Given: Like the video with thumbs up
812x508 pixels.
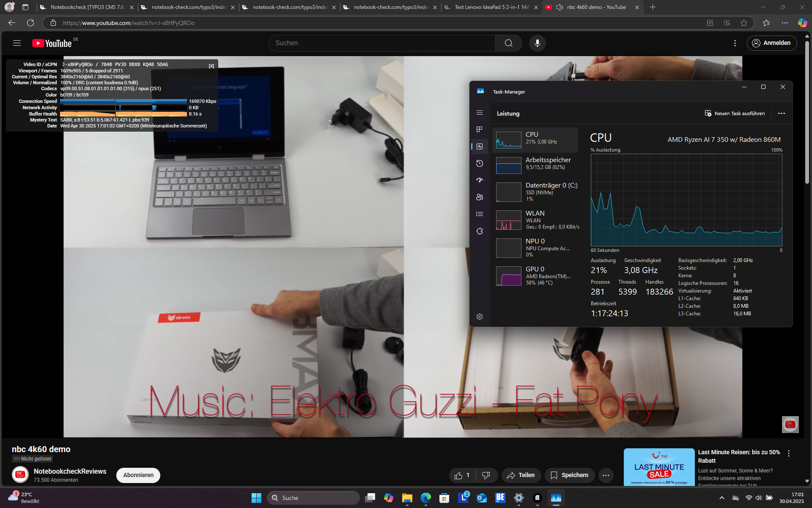Looking at the screenshot, I should tap(462, 475).
